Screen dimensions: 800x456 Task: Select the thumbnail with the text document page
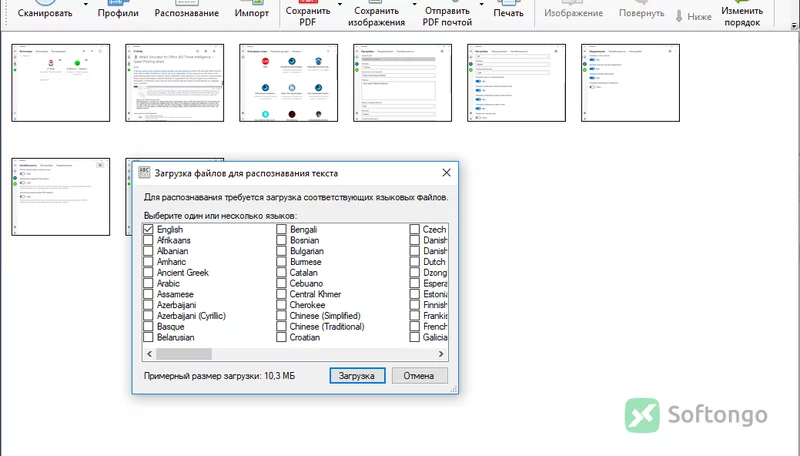pos(174,83)
